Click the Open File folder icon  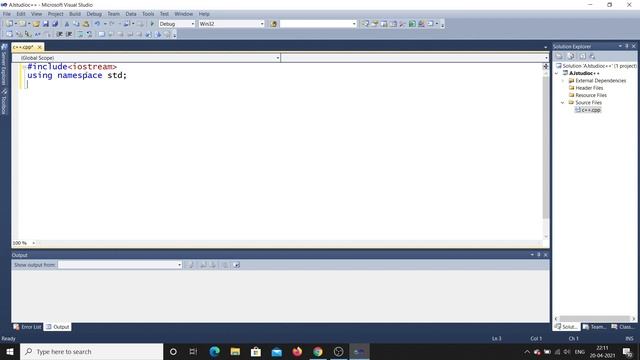(x=36, y=24)
